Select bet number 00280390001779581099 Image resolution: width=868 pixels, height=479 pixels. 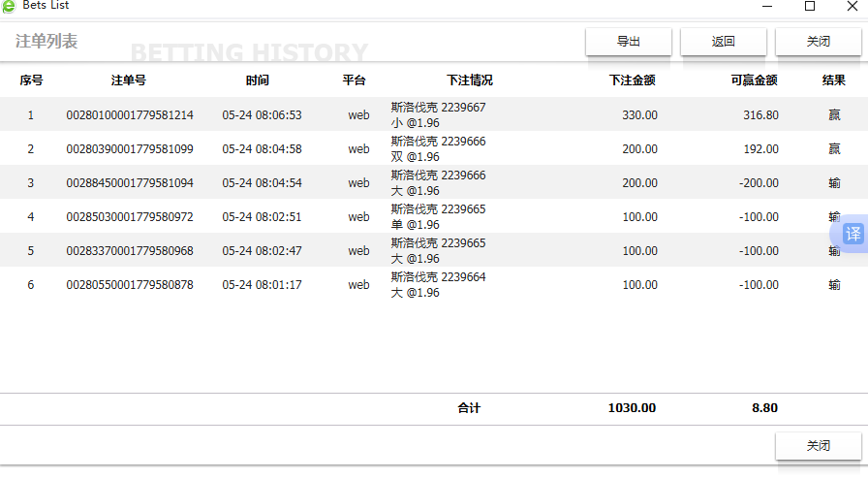coord(130,149)
